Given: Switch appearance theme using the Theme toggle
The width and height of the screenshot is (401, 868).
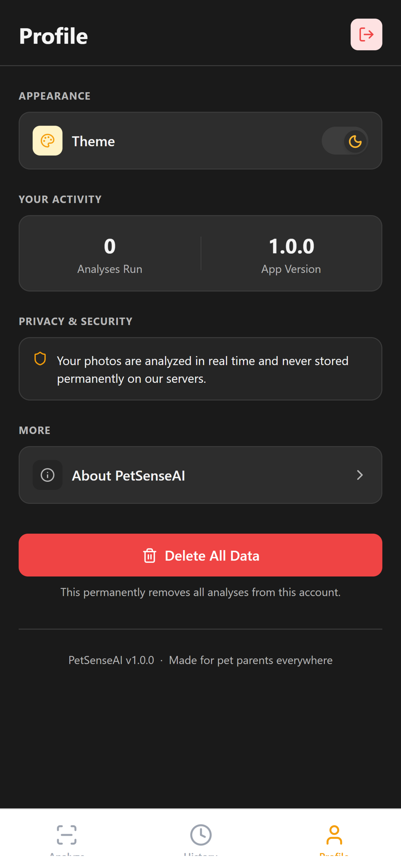Looking at the screenshot, I should click(345, 141).
